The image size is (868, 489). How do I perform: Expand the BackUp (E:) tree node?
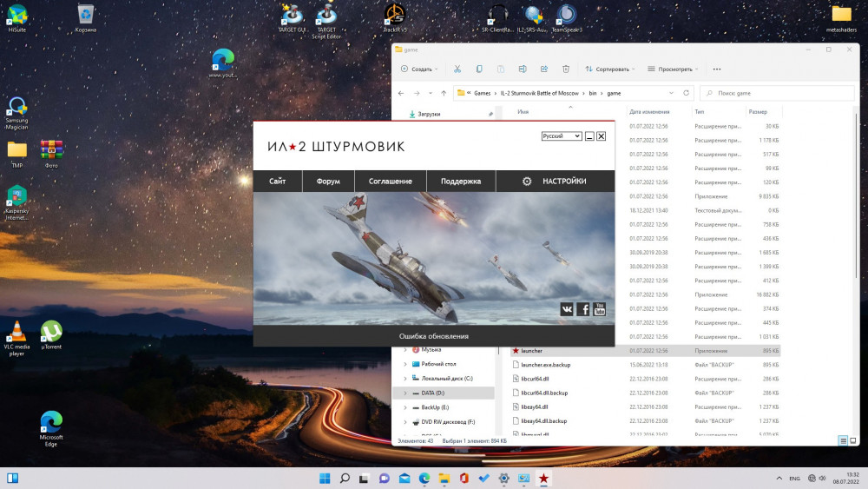pos(405,407)
